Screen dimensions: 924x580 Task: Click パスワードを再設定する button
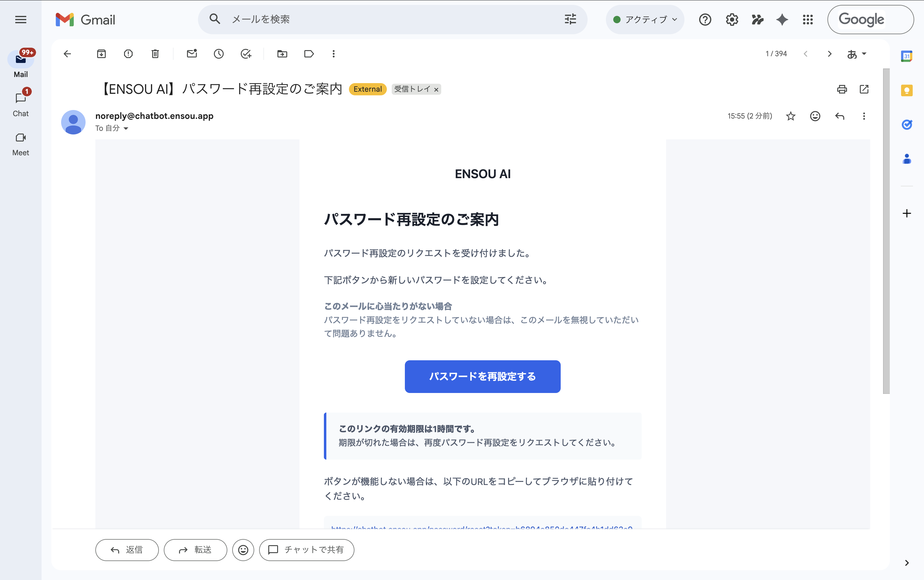pyautogui.click(x=482, y=376)
